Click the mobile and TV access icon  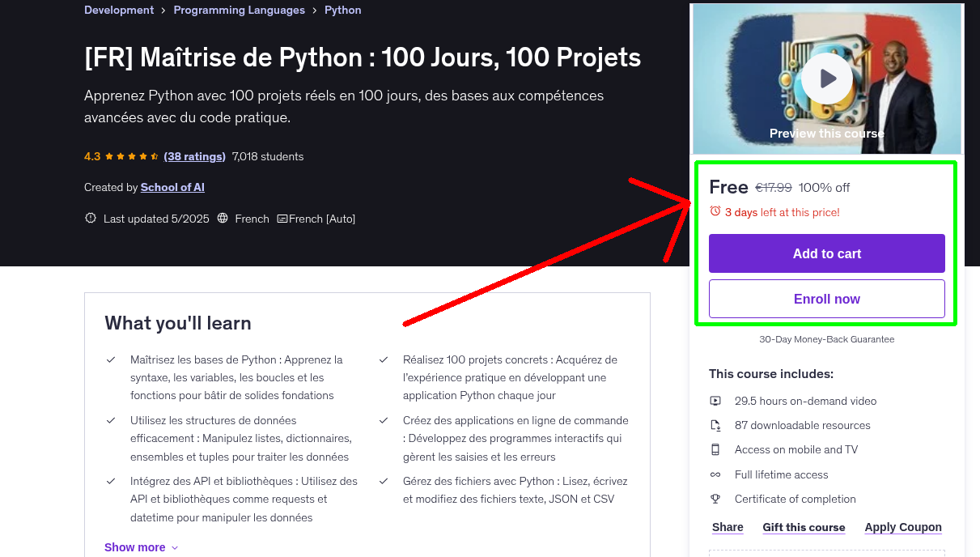coord(716,449)
